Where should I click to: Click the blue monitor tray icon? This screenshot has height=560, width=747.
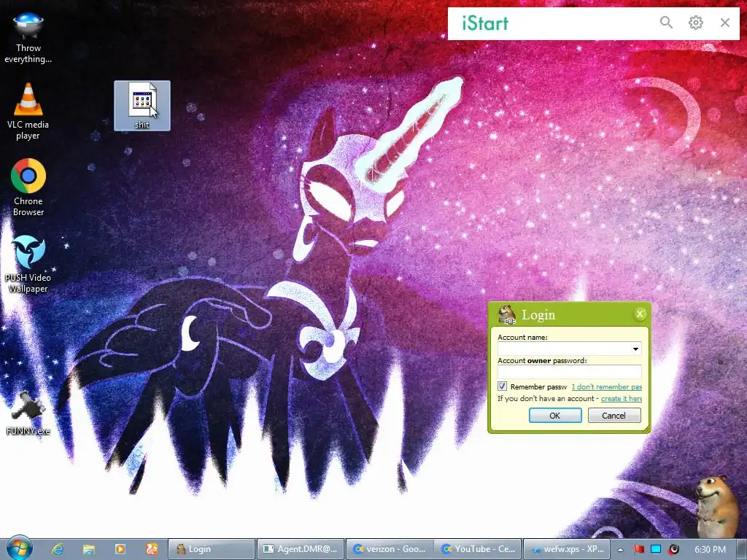[x=656, y=550]
